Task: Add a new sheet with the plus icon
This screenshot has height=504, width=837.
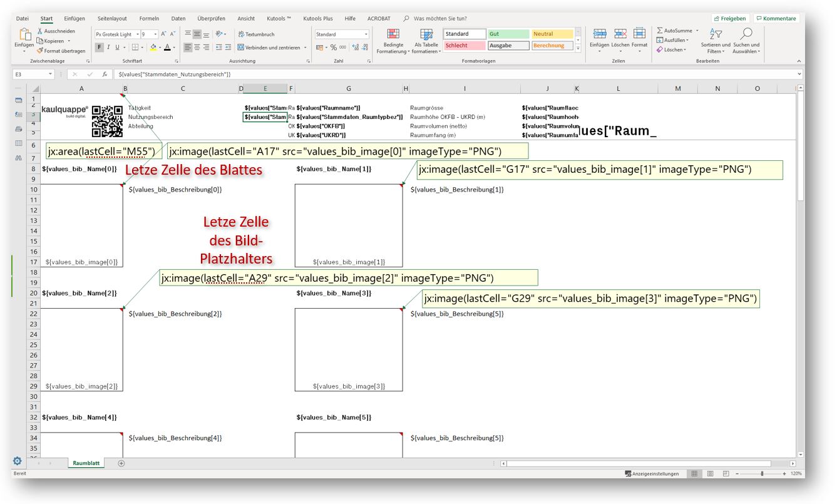Action: click(121, 463)
